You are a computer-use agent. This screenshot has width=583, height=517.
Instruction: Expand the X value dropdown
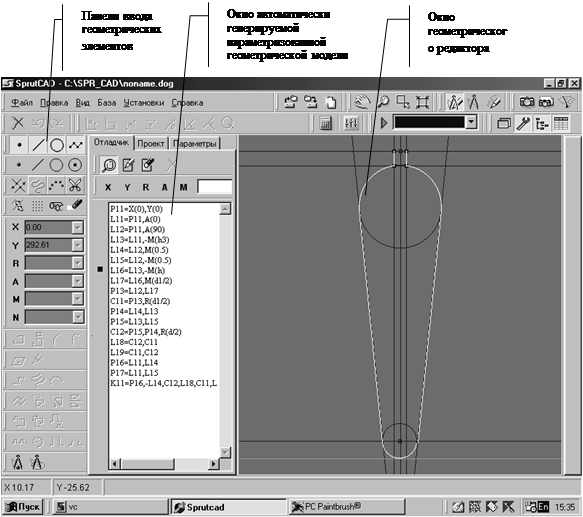[78, 227]
